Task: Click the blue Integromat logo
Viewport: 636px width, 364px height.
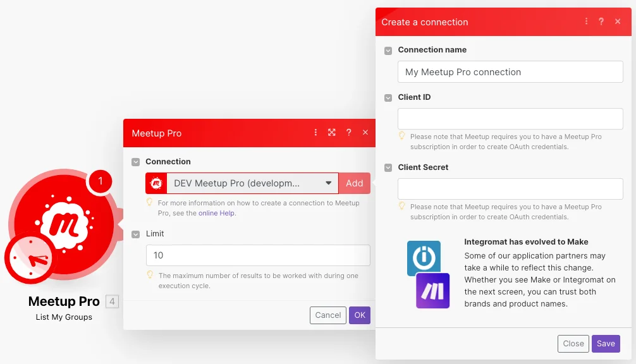Action: click(424, 258)
